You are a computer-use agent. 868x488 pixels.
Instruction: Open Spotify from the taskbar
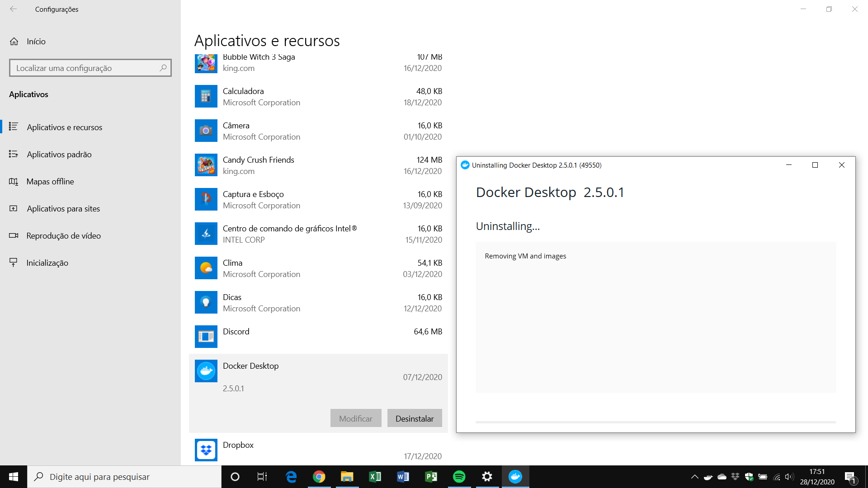point(459,477)
